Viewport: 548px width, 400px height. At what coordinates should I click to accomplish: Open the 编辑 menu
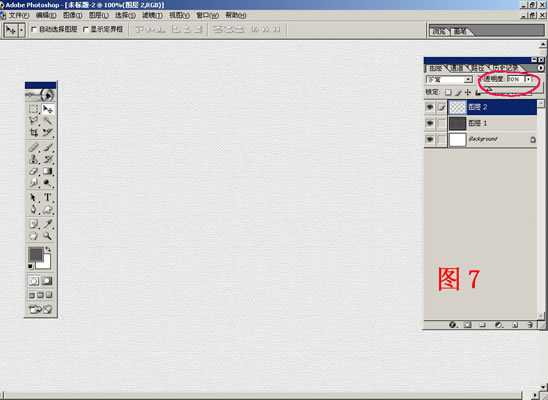coord(46,15)
